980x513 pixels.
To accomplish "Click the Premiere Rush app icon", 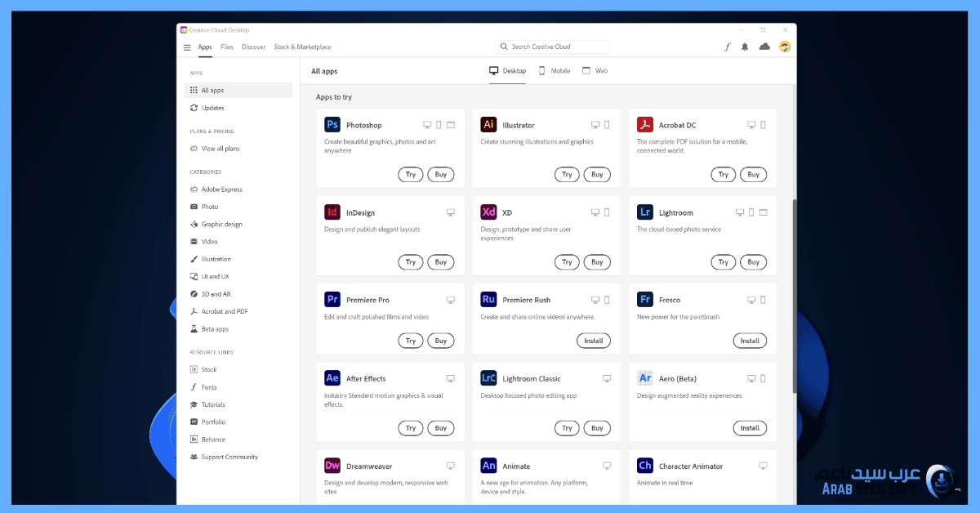I will (489, 300).
